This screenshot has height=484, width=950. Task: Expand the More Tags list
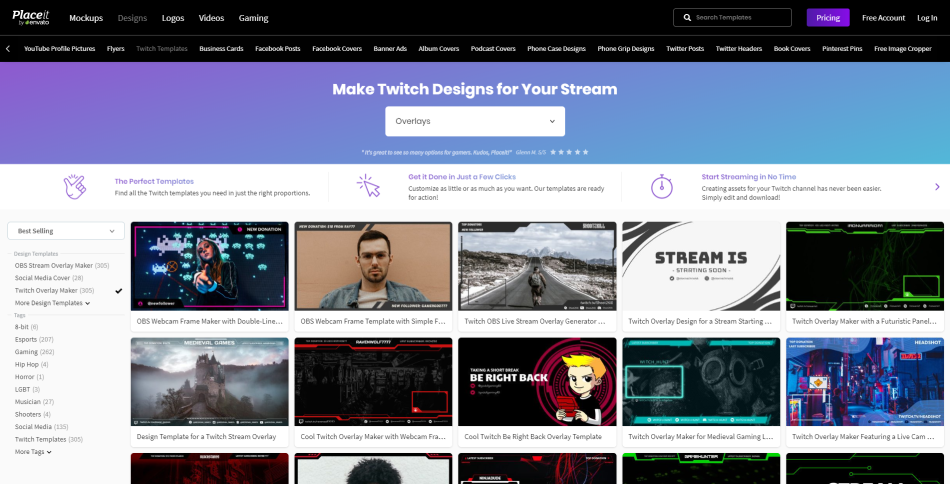pyautogui.click(x=33, y=452)
